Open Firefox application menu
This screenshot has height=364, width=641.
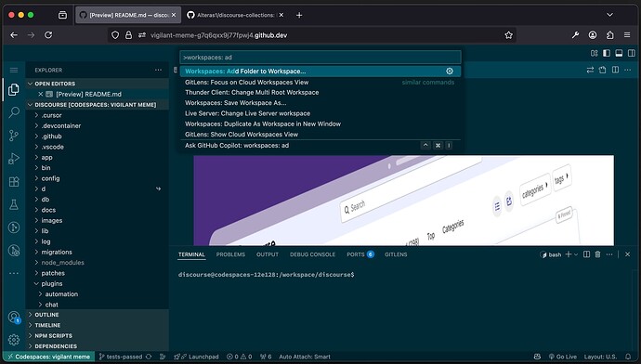pos(627,35)
